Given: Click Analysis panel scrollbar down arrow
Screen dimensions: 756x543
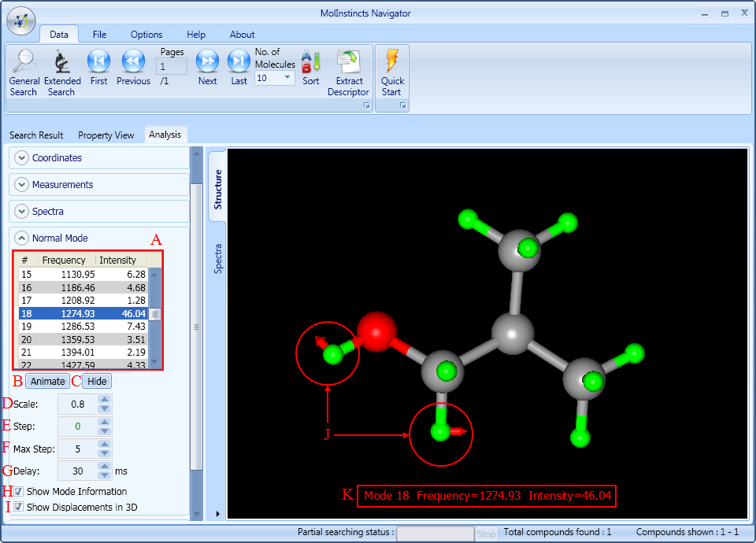Looking at the screenshot, I should [196, 514].
